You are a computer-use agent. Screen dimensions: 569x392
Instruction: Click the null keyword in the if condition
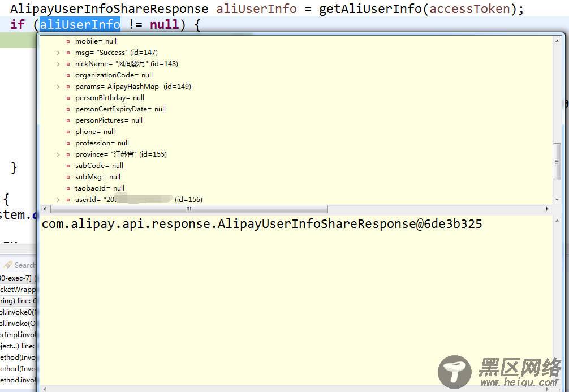[165, 25]
